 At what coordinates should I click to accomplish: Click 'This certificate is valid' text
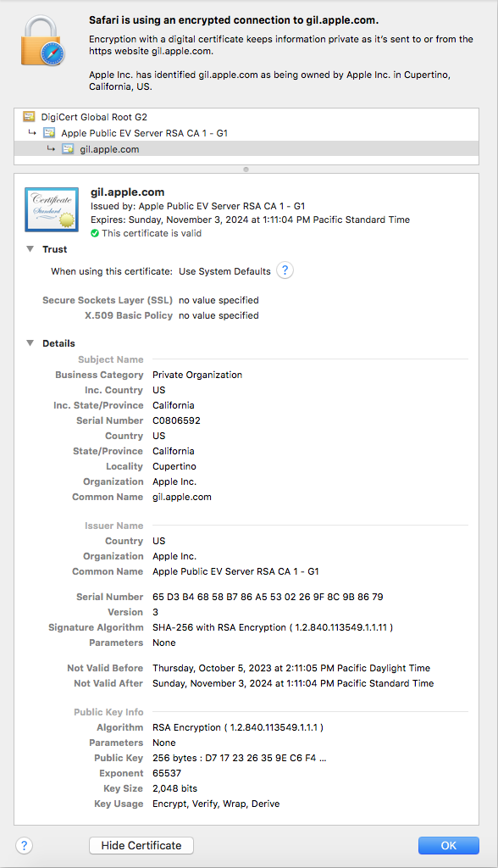point(152,233)
